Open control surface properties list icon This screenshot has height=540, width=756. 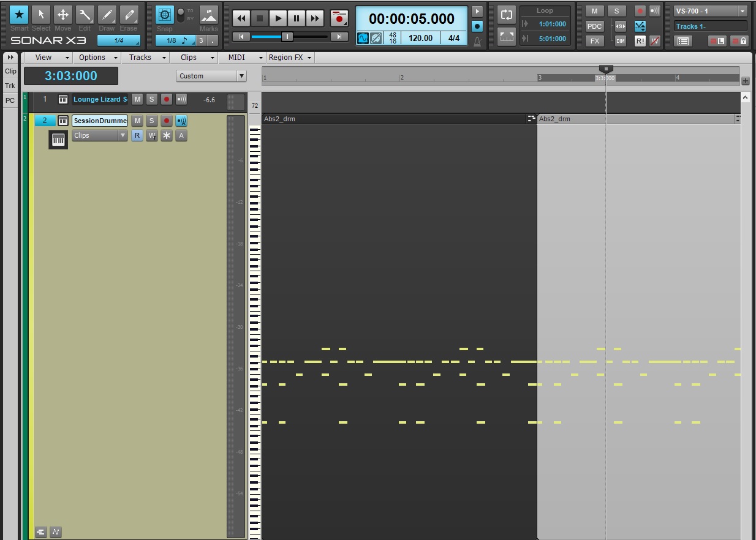[x=683, y=41]
